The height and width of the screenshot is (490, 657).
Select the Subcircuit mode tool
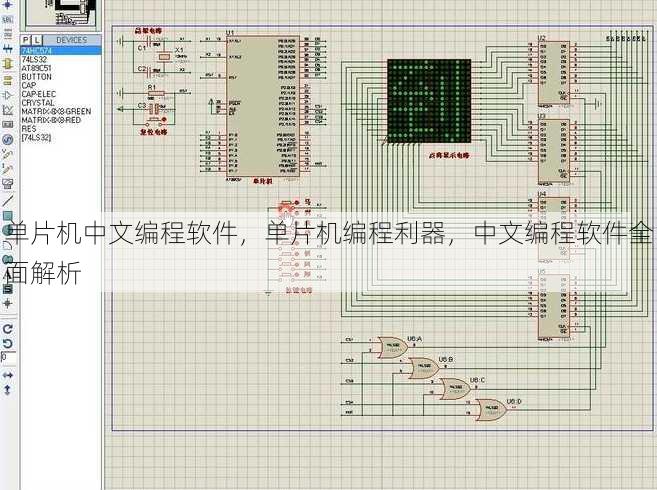click(x=7, y=64)
